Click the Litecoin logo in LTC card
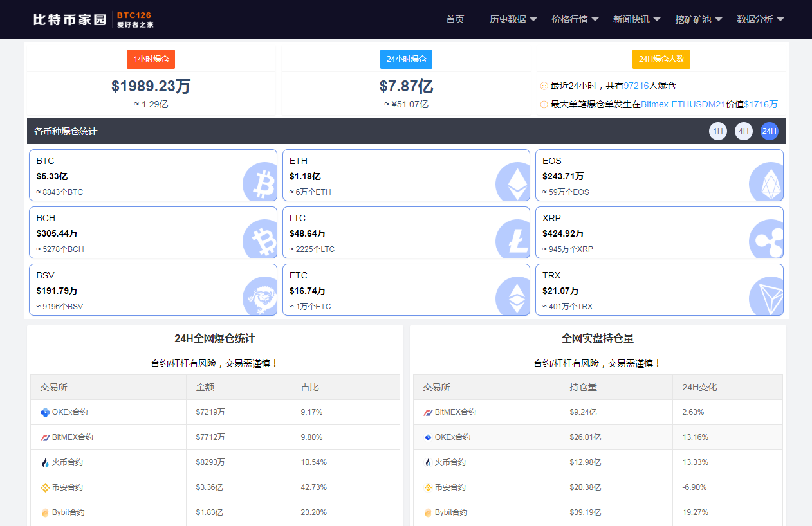 point(513,240)
